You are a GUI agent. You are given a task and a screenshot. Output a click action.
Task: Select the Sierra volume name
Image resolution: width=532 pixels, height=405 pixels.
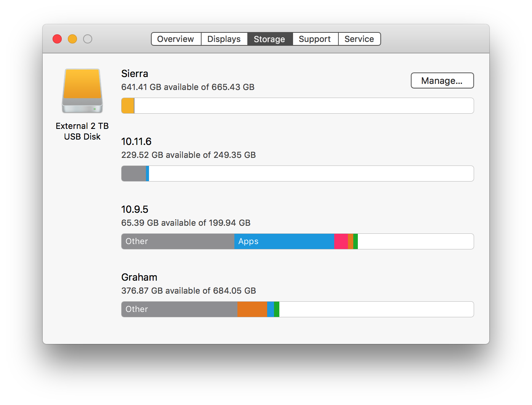[135, 74]
